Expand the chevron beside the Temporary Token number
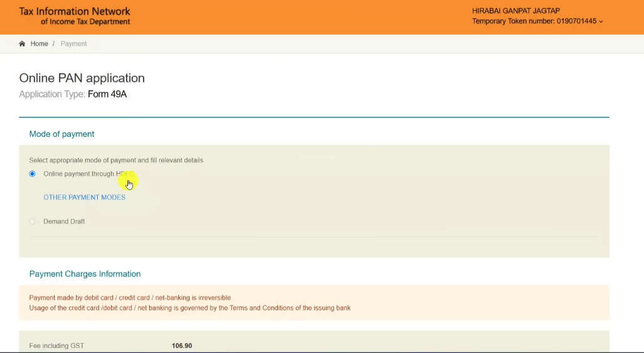644x353 pixels. (x=601, y=22)
